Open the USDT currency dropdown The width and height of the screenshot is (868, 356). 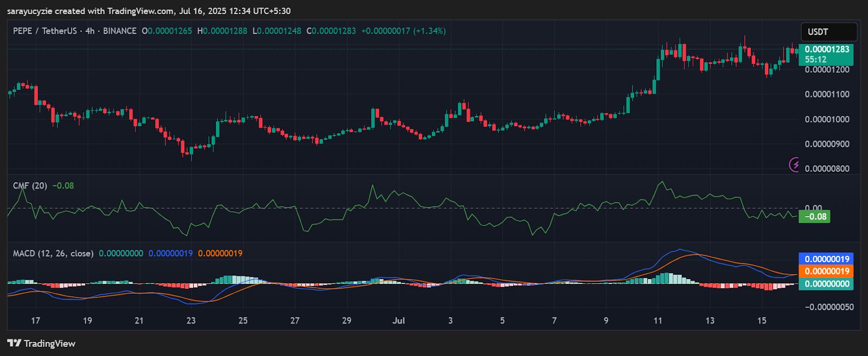coord(829,32)
